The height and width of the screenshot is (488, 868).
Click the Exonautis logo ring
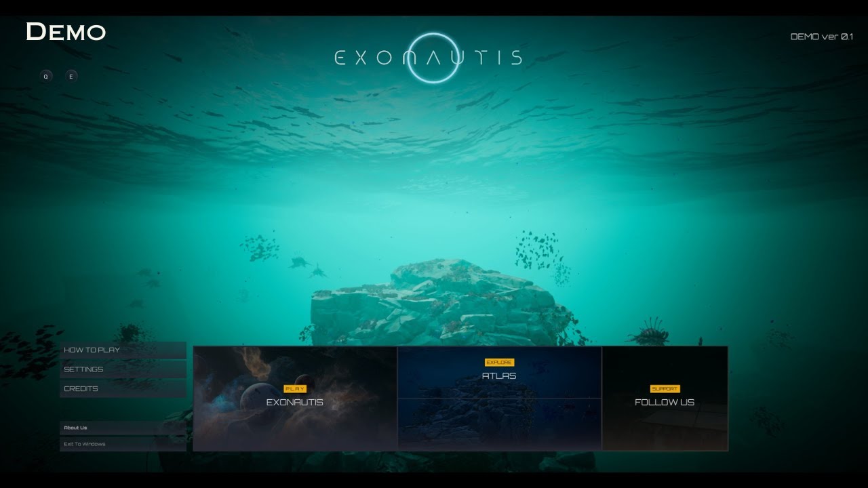434,58
